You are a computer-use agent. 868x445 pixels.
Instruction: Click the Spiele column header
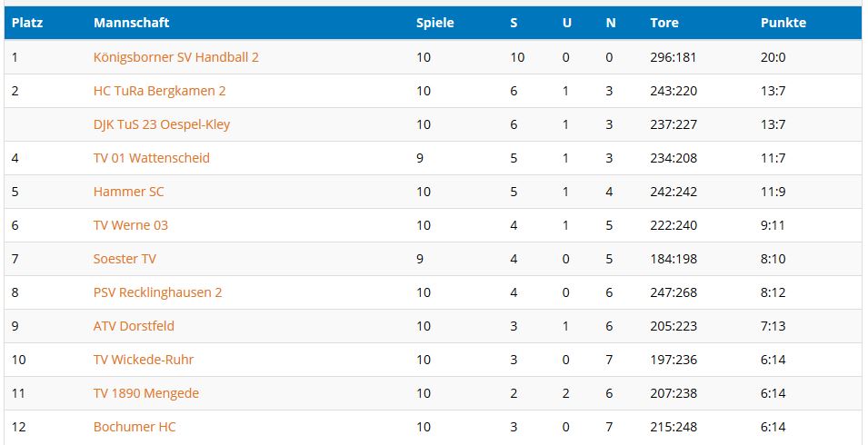coord(435,24)
